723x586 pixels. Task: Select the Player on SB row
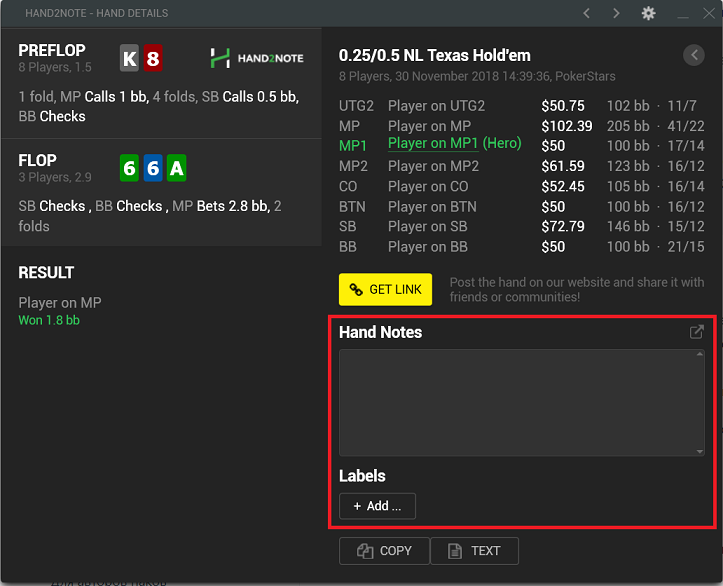(x=522, y=226)
